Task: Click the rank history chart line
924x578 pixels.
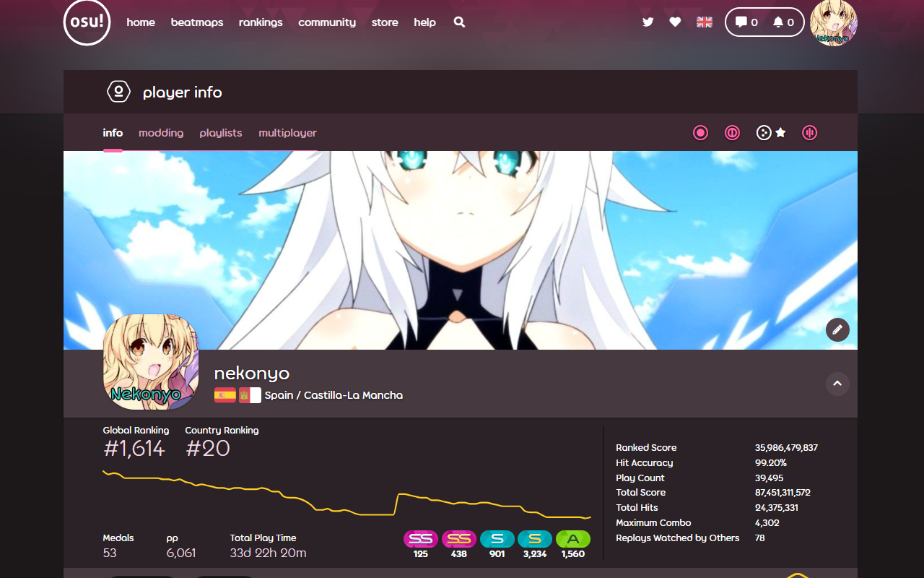Action: pyautogui.click(x=346, y=495)
